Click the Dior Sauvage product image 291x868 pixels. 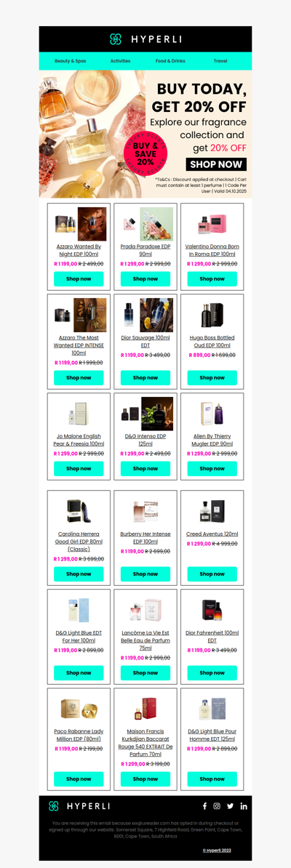click(x=145, y=315)
